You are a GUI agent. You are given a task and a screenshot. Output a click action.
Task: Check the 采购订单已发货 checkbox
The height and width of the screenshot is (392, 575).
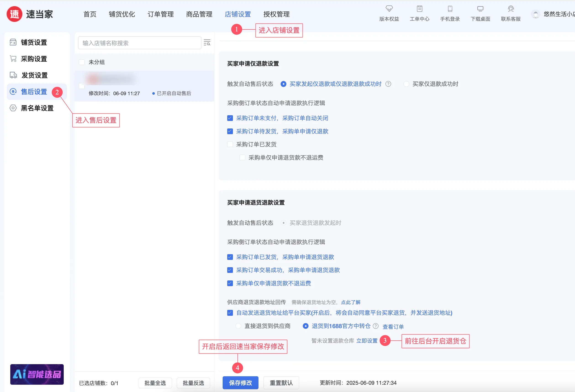coord(230,144)
